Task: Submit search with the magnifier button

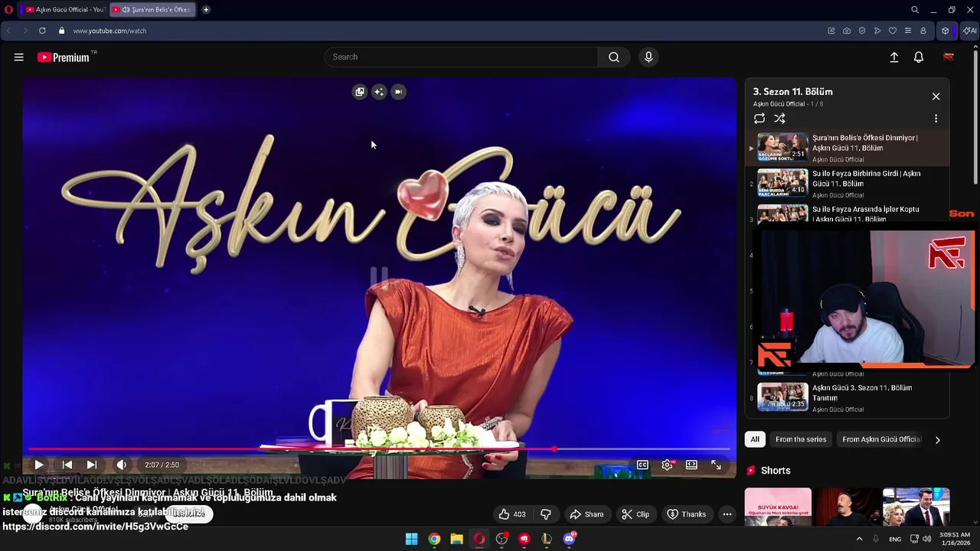Action: 614,57
